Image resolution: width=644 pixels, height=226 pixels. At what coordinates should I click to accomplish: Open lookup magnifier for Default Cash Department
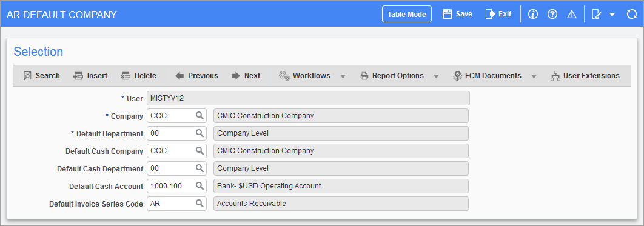tap(200, 168)
